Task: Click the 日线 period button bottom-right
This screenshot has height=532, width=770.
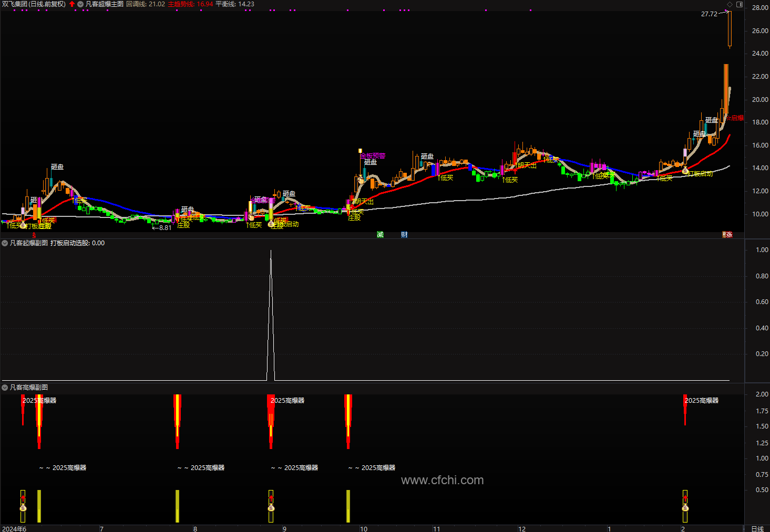Action: [x=757, y=529]
